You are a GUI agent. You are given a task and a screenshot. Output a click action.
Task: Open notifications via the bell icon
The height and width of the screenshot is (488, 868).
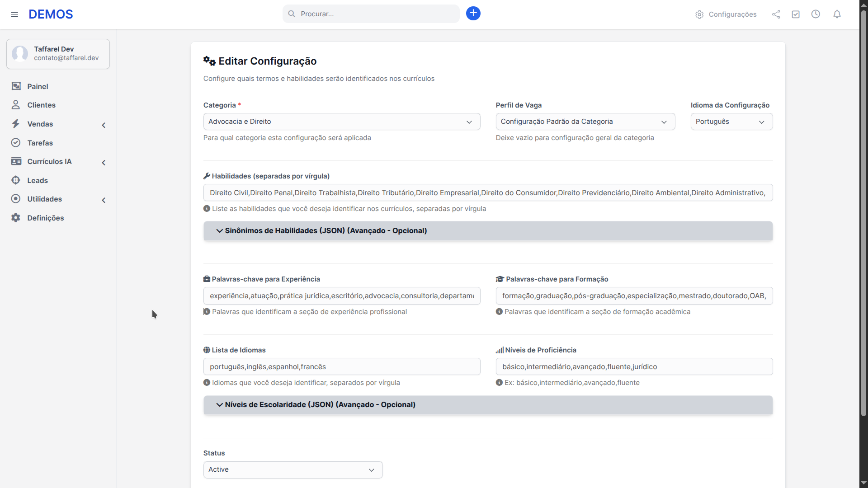pyautogui.click(x=837, y=14)
